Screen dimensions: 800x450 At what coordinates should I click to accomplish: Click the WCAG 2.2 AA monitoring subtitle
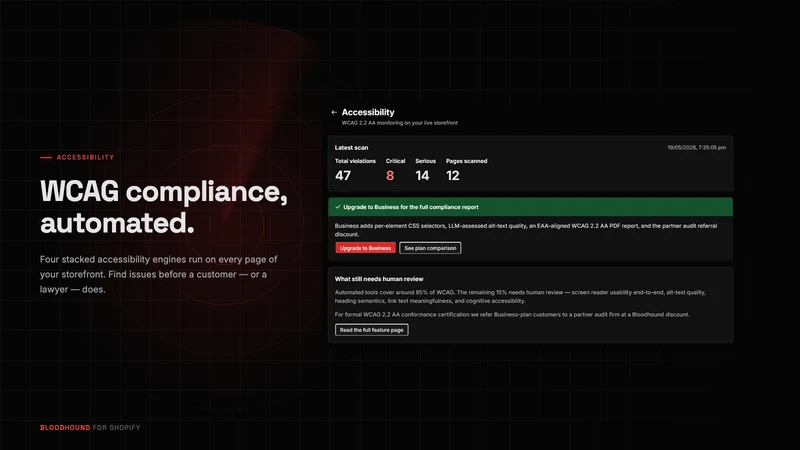tap(399, 123)
